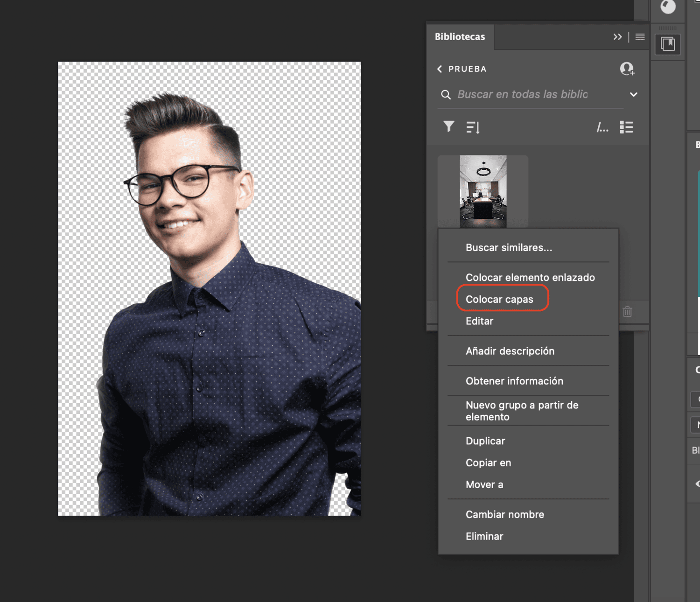Select Nuevo grupo a partir de elemento

point(522,411)
